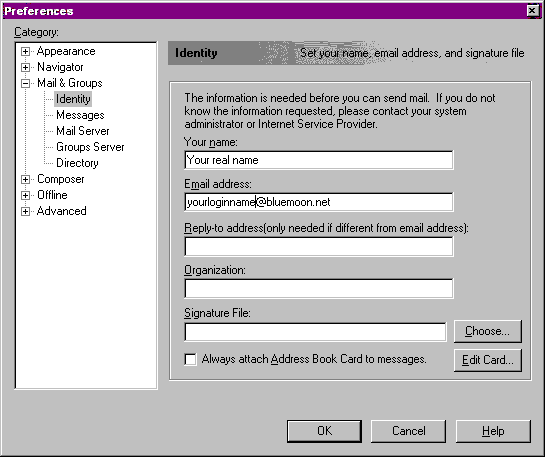Click the Your name text field

pos(319,160)
